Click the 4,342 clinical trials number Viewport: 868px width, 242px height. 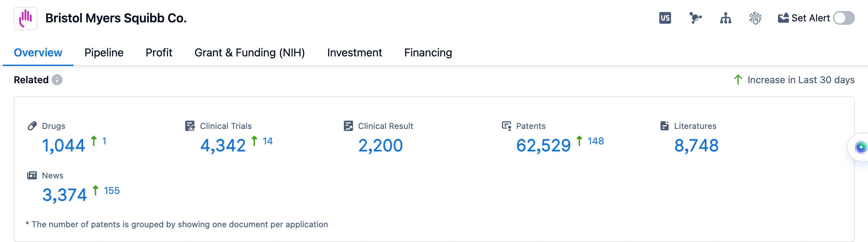223,145
